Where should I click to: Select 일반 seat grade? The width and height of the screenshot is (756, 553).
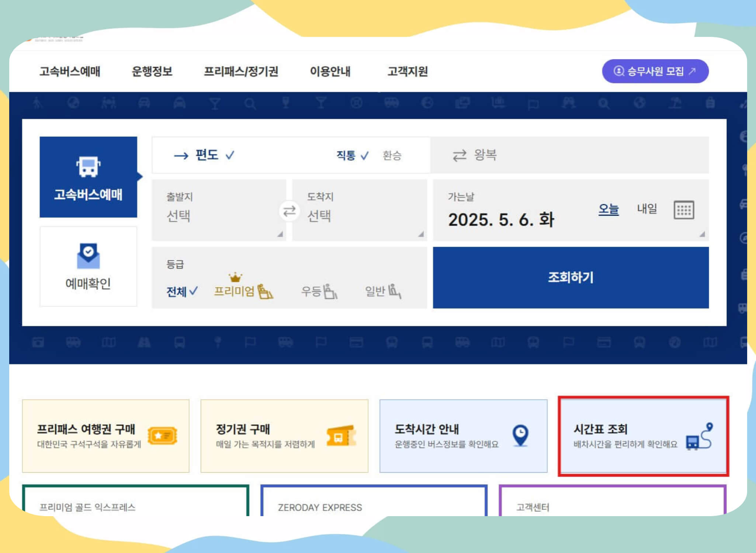click(x=383, y=291)
